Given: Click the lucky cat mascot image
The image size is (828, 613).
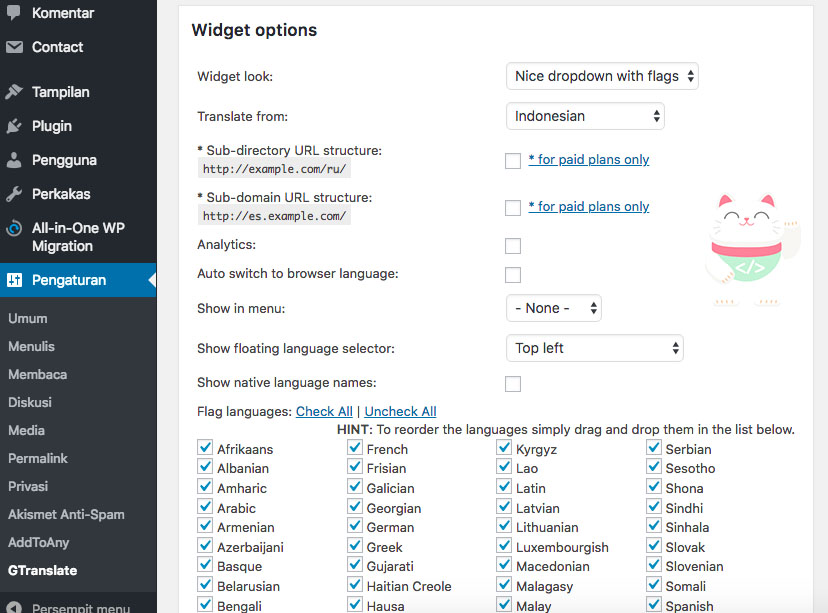Looking at the screenshot, I should [750, 248].
